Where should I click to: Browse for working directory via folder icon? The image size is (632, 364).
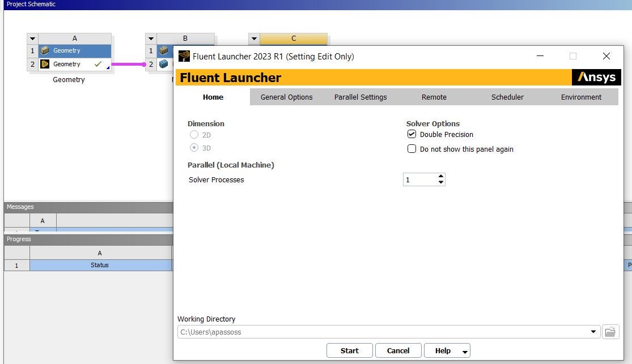pyautogui.click(x=610, y=332)
